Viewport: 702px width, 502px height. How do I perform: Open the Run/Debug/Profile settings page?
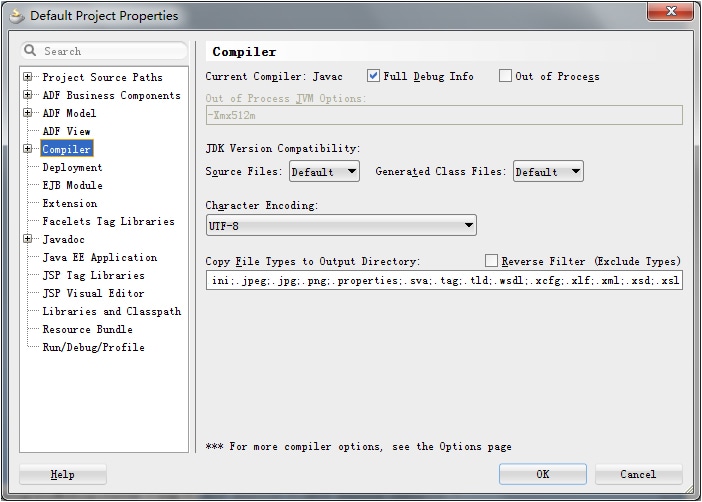pos(93,348)
